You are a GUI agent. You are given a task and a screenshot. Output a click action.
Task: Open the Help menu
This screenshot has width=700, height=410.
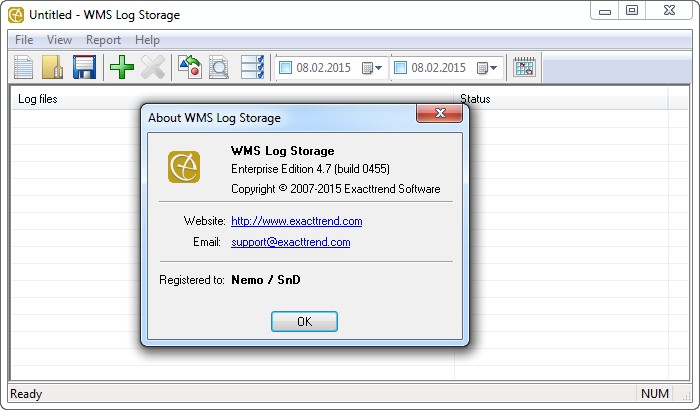coord(147,40)
